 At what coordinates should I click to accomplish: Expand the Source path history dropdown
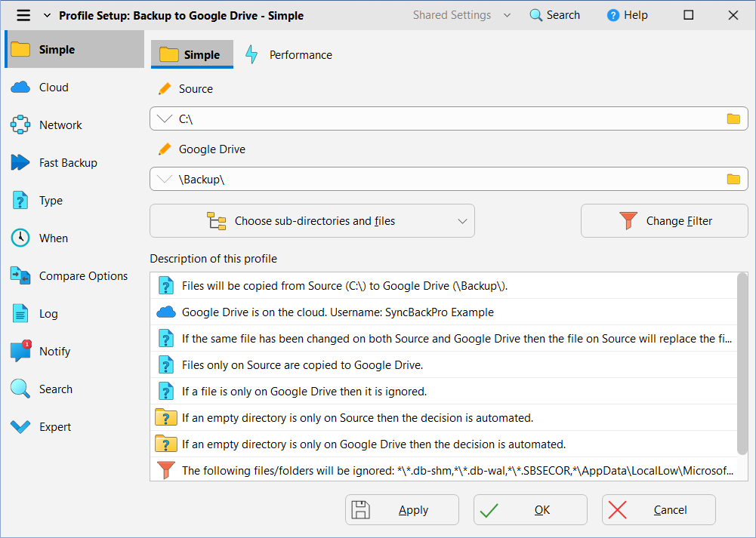tap(165, 119)
